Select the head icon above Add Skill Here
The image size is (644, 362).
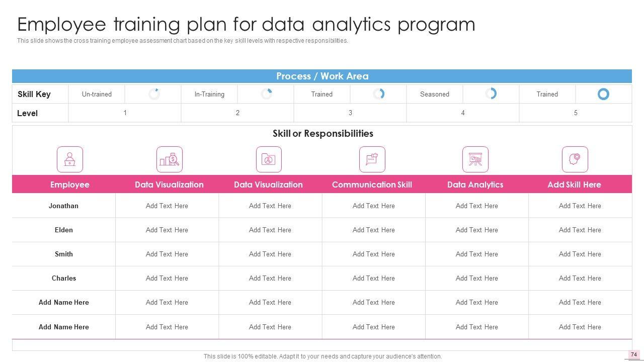coord(575,159)
